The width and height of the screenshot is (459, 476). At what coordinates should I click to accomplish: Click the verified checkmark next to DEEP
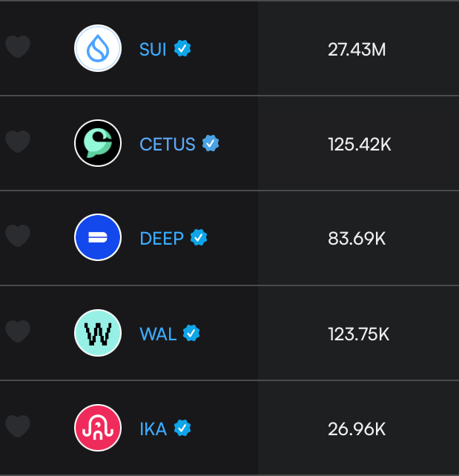coord(199,237)
